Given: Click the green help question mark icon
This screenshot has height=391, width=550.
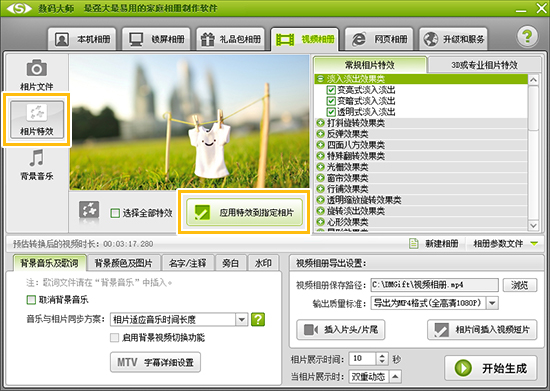Looking at the screenshot, I should tap(527, 36).
